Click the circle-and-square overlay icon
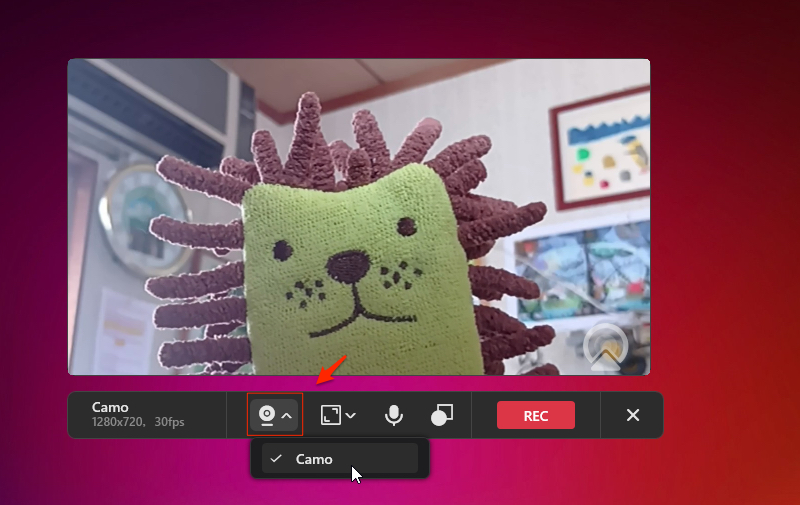The image size is (800, 505). pos(442,415)
